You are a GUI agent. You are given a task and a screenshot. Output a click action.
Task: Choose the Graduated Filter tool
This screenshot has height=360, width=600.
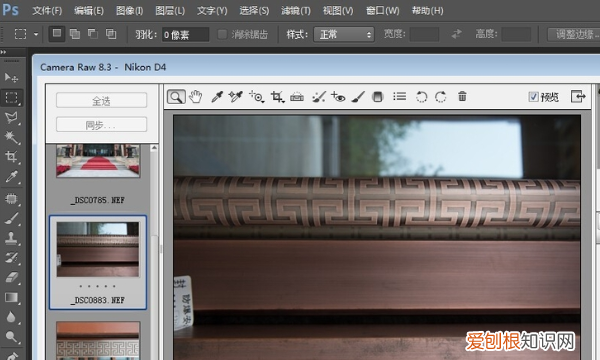[x=378, y=97]
